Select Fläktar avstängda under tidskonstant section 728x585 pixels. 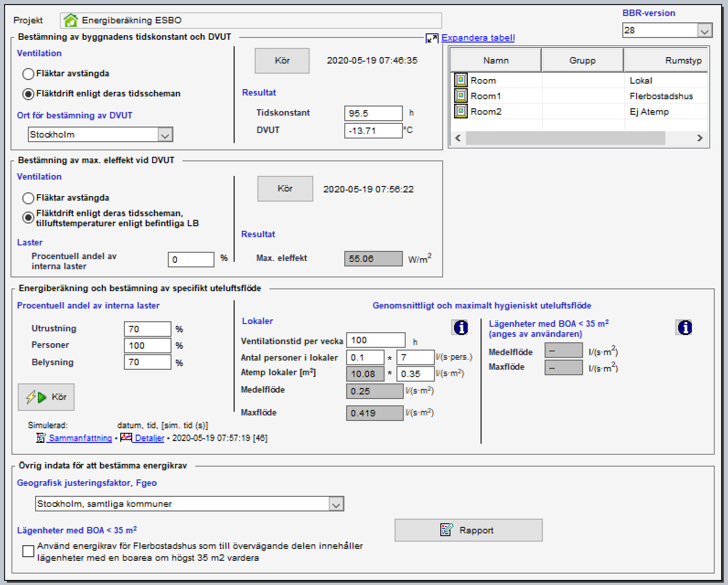28,74
